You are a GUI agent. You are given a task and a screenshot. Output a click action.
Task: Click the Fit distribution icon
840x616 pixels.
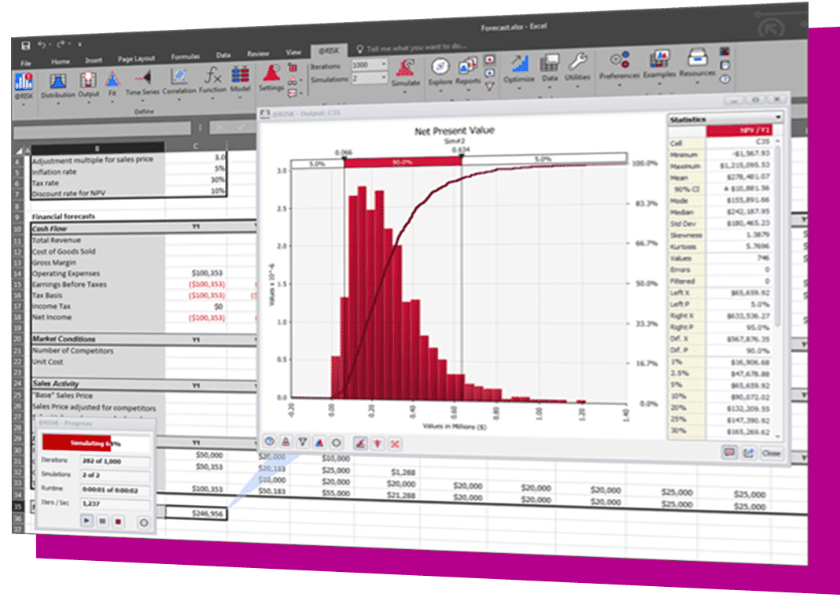click(112, 79)
